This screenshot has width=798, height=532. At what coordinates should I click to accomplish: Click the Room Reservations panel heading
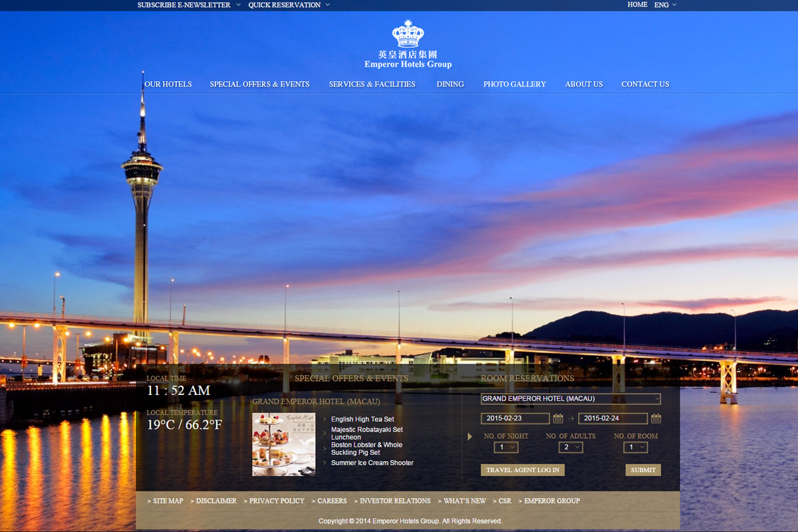pos(527,378)
